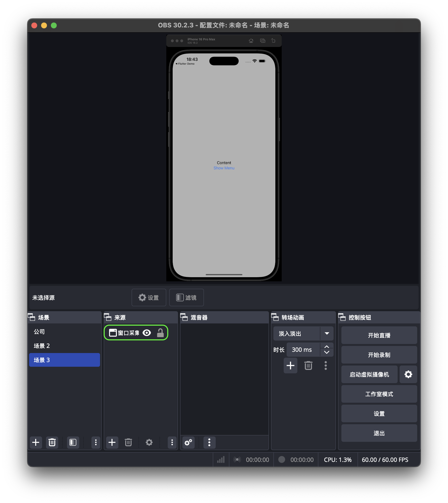
Task: Select scene 场景 2
Action: pyautogui.click(x=65, y=346)
